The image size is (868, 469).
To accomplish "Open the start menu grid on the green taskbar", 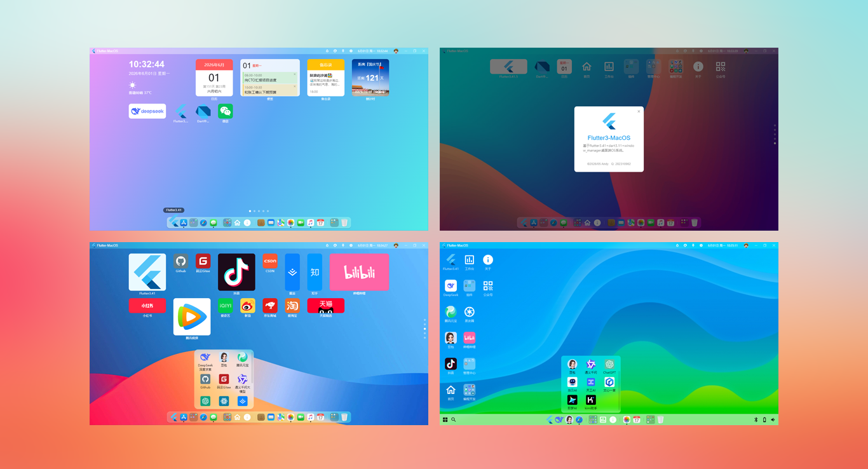I will tap(445, 420).
